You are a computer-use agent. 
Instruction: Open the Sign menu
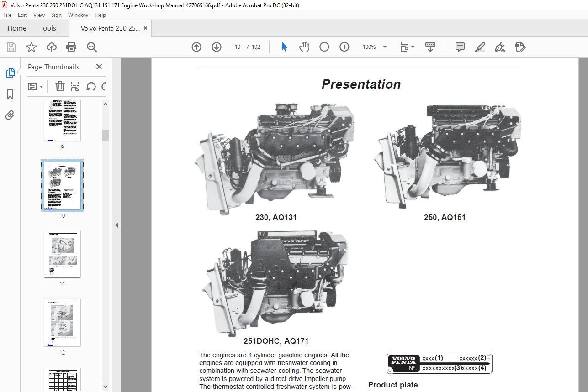pyautogui.click(x=56, y=15)
